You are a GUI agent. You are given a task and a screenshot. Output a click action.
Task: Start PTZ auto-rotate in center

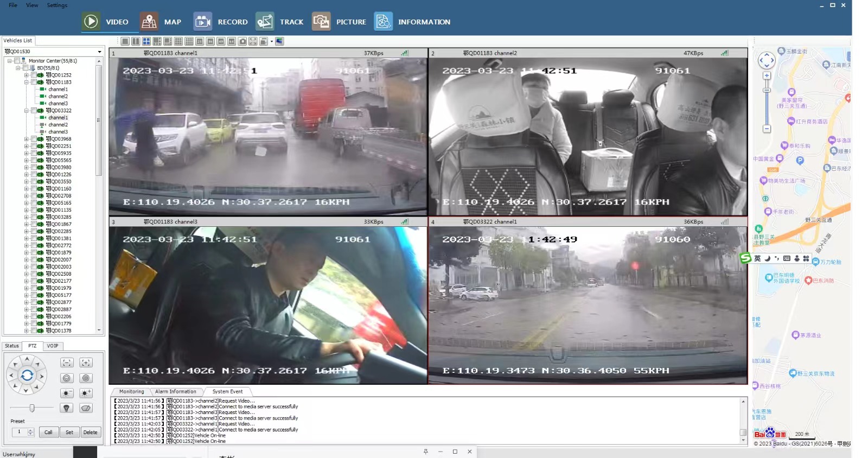point(27,376)
